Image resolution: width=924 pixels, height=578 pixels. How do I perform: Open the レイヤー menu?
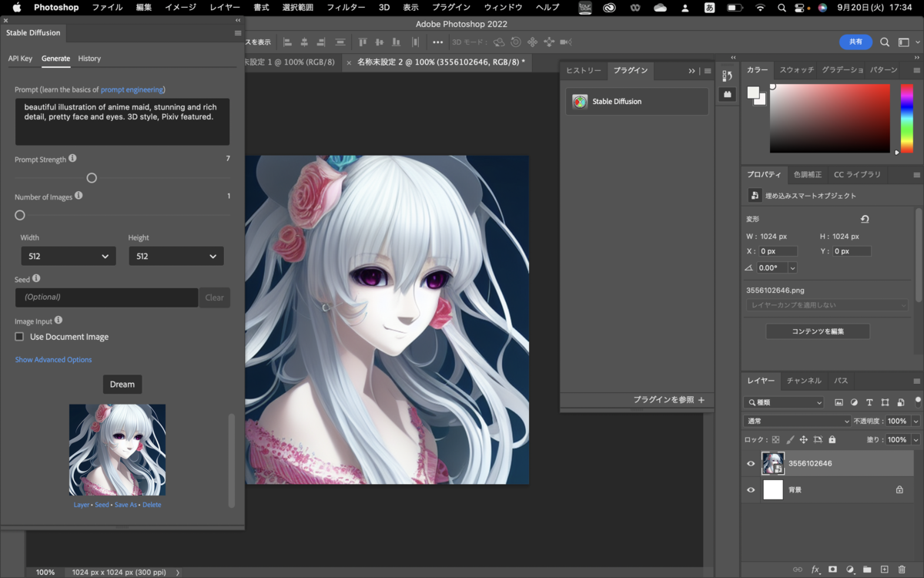225,7
